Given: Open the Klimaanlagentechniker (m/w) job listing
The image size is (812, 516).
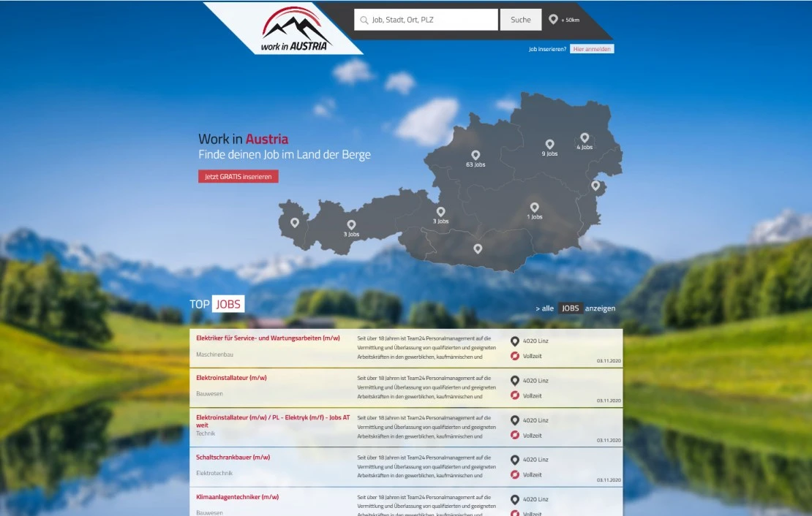Looking at the screenshot, I should coord(237,497).
